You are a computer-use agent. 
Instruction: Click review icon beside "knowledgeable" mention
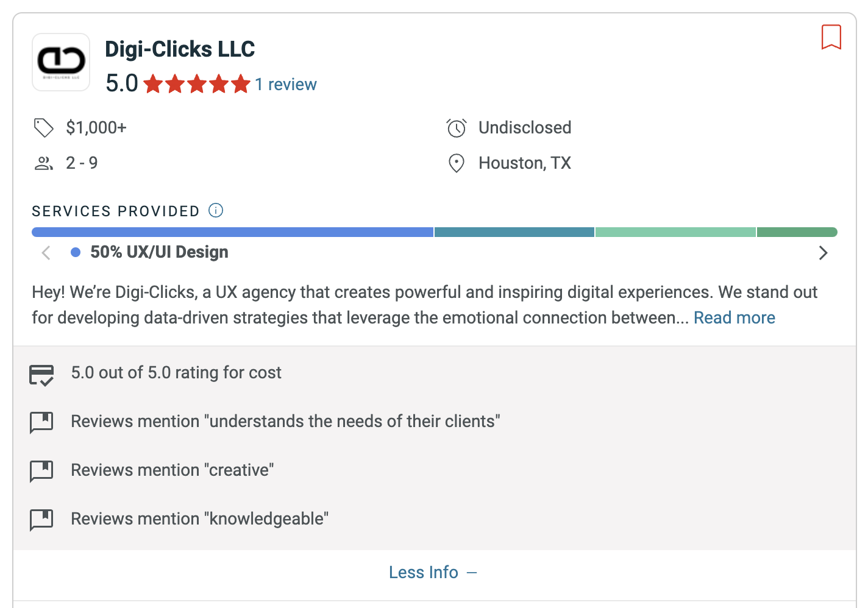[x=41, y=520]
